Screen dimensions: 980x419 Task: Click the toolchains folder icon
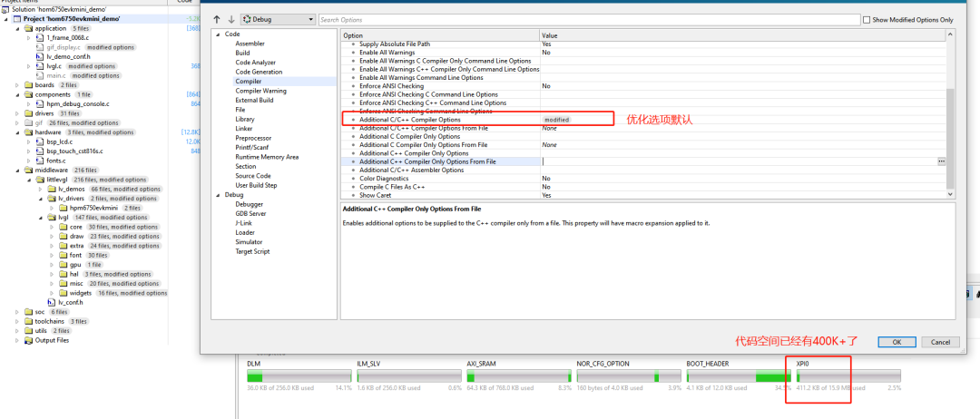pyautogui.click(x=28, y=322)
